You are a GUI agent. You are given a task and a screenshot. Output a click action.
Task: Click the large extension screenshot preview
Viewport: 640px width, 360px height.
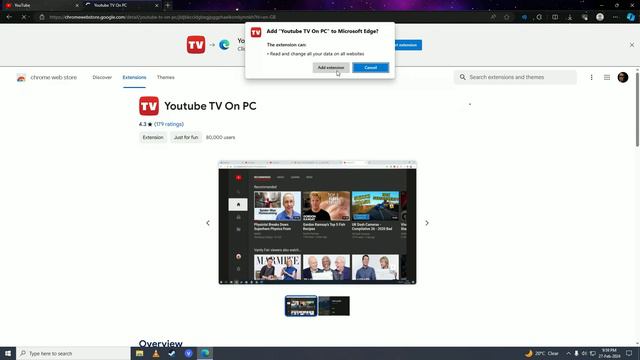317,222
